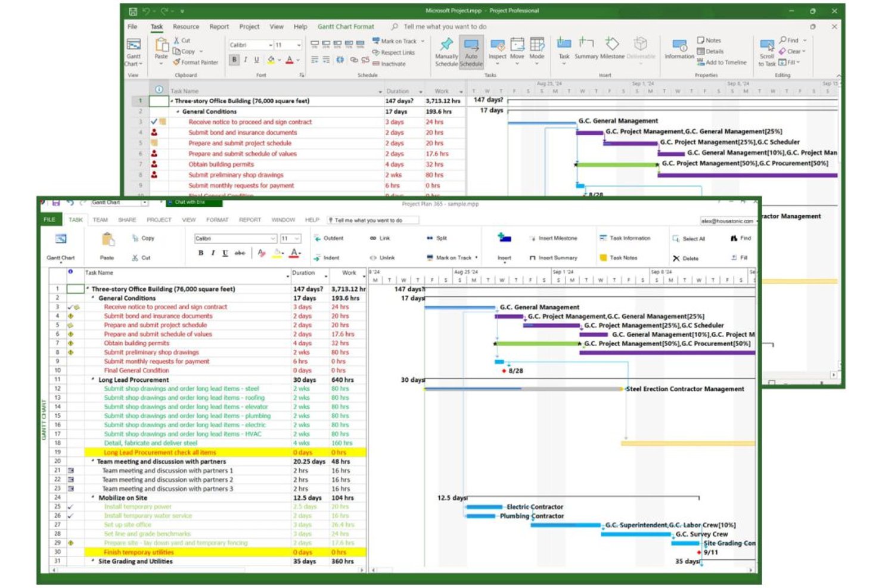The width and height of the screenshot is (882, 588).
Task: Click Manually Schedule in Microsoft Project window
Action: click(x=446, y=52)
